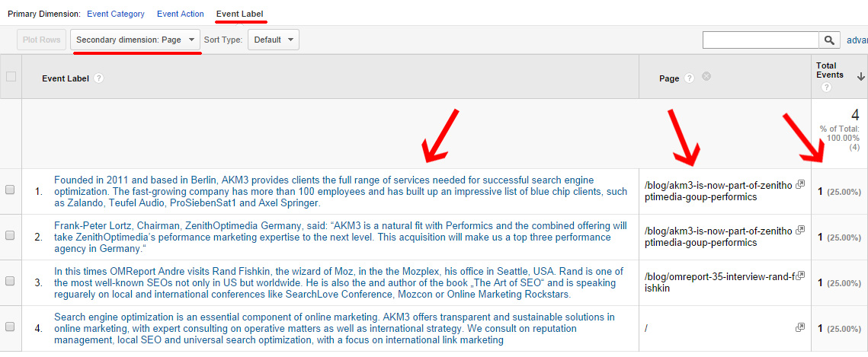This screenshot has height=357, width=868.
Task: Switch to Event Category primary dimension
Action: pyautogui.click(x=114, y=14)
